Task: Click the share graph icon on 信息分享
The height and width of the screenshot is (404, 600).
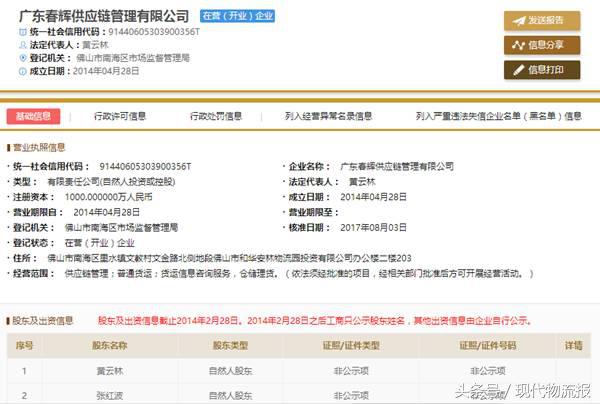Action: tap(519, 46)
